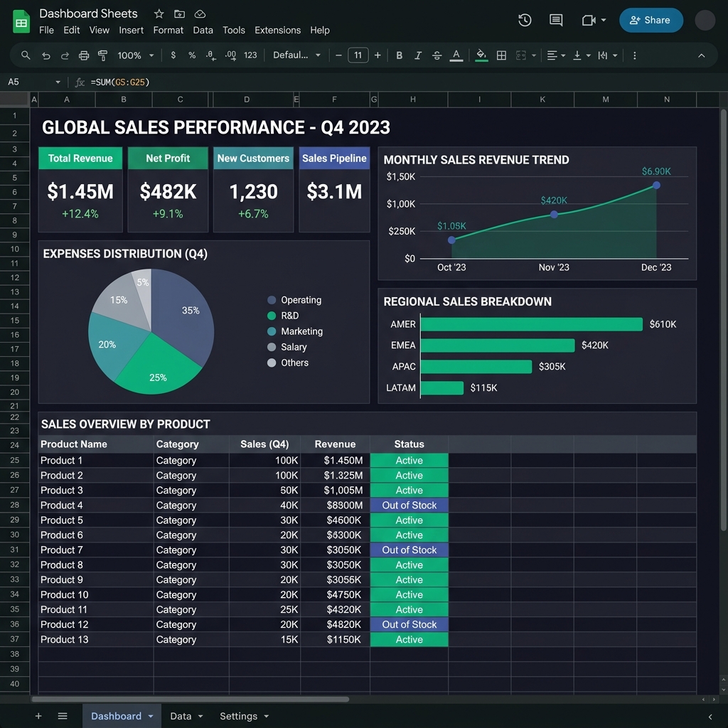
Task: Decrease decimal places
Action: [210, 55]
